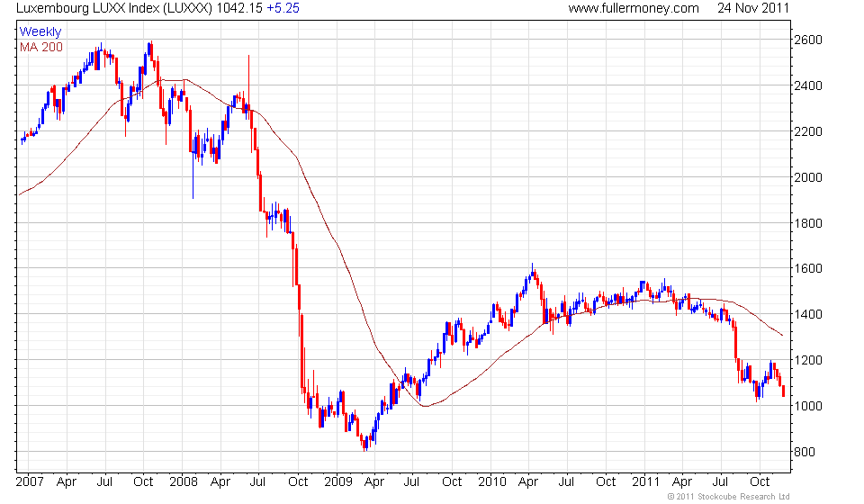Click the chart title 'Luxembourg LUXX Index (LUXXX)'
The height and width of the screenshot is (504, 864).
(x=114, y=8)
